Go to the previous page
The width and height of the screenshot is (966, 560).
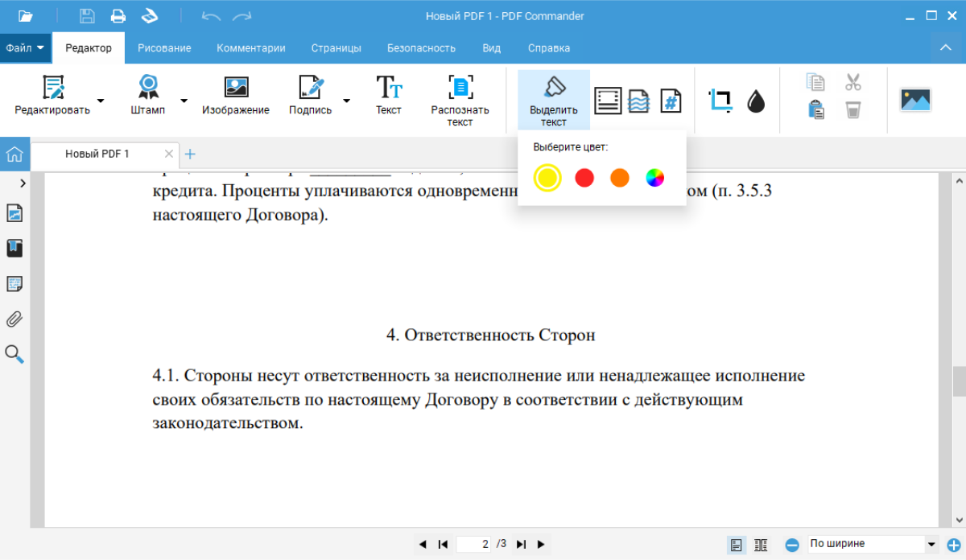(423, 545)
